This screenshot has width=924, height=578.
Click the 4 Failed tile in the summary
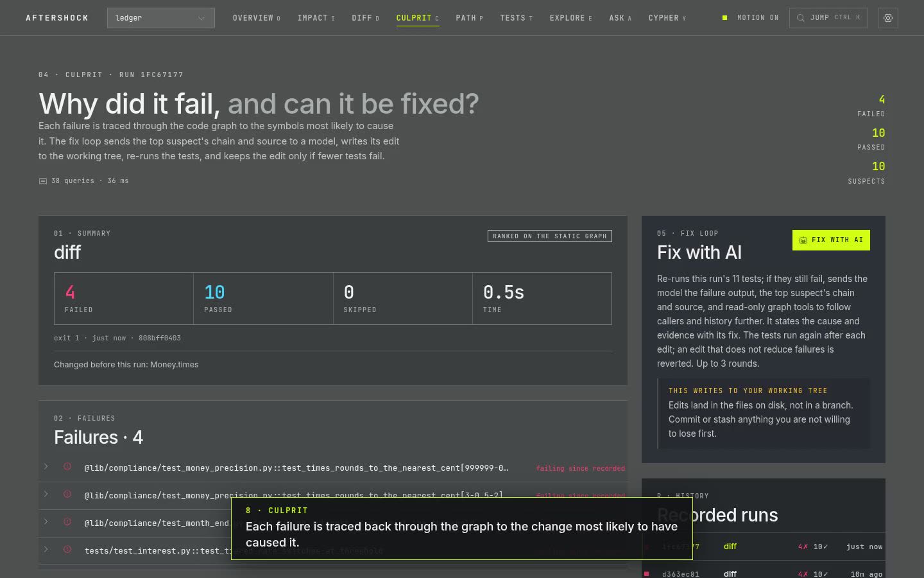click(x=124, y=299)
